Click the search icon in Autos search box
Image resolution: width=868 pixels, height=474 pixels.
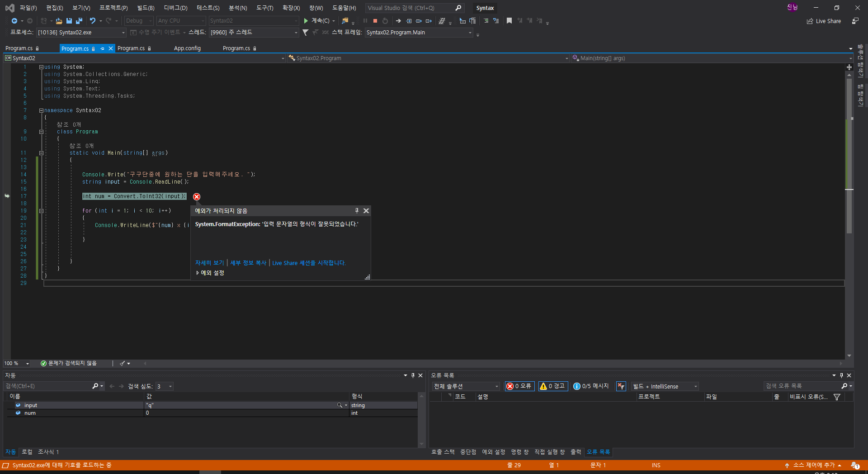click(95, 386)
